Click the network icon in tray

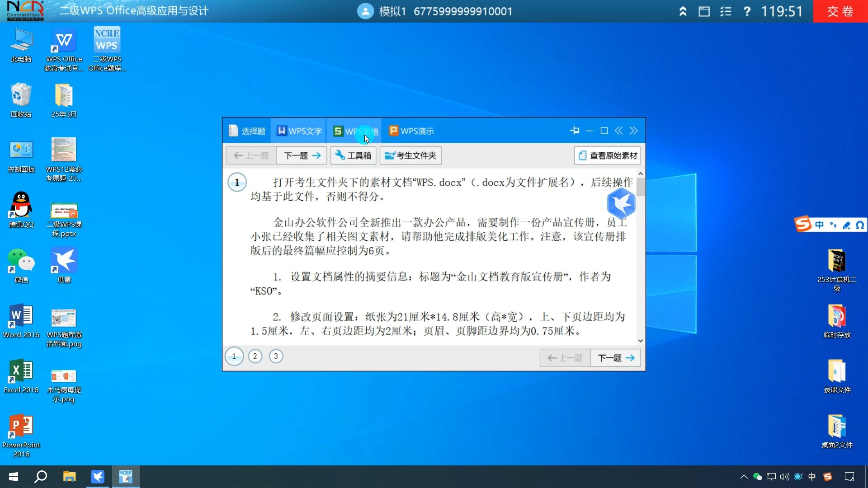click(771, 477)
